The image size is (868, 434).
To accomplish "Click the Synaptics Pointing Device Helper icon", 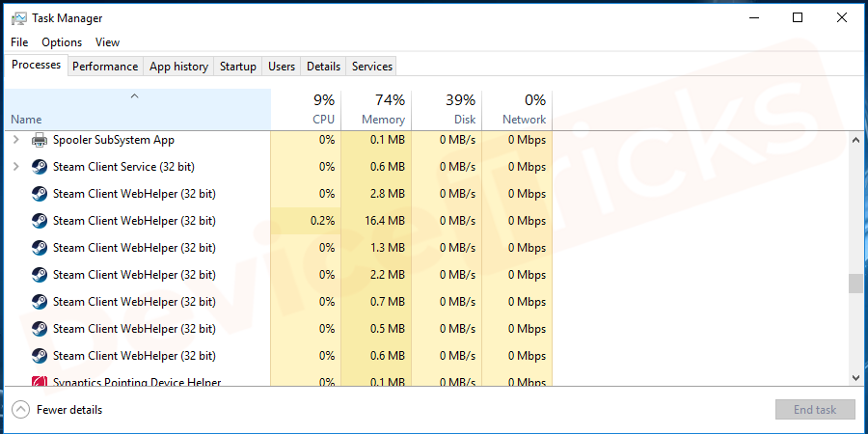I will (x=40, y=382).
